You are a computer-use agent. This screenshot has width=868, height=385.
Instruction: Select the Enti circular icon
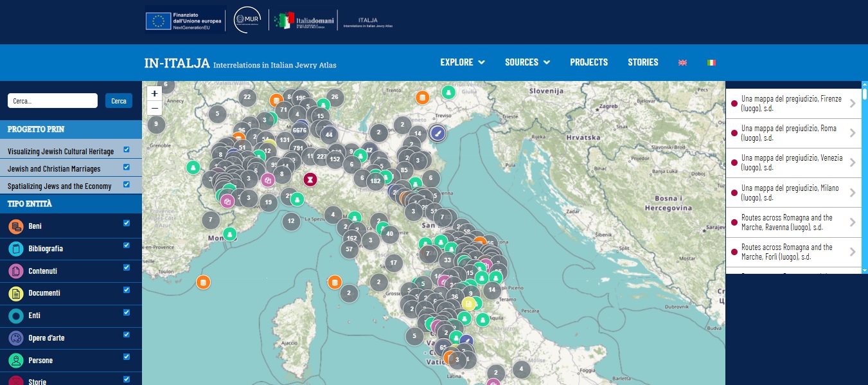14,316
